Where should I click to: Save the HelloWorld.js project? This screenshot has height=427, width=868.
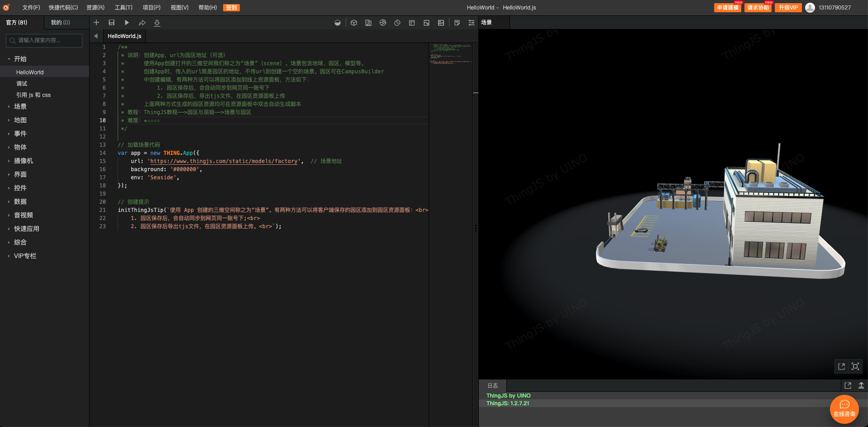[x=111, y=22]
